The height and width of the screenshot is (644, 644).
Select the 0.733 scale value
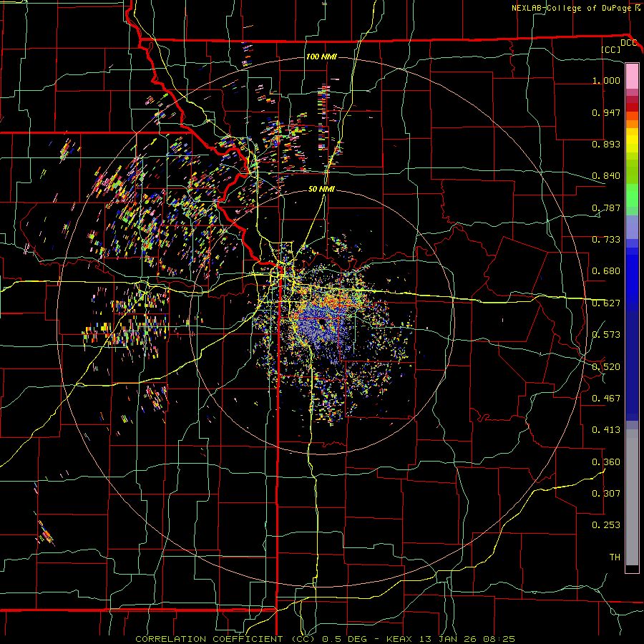[606, 240]
